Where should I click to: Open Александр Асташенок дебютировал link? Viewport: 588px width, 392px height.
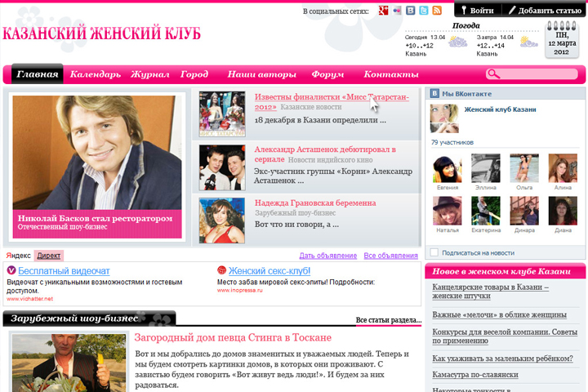pyautogui.click(x=325, y=154)
